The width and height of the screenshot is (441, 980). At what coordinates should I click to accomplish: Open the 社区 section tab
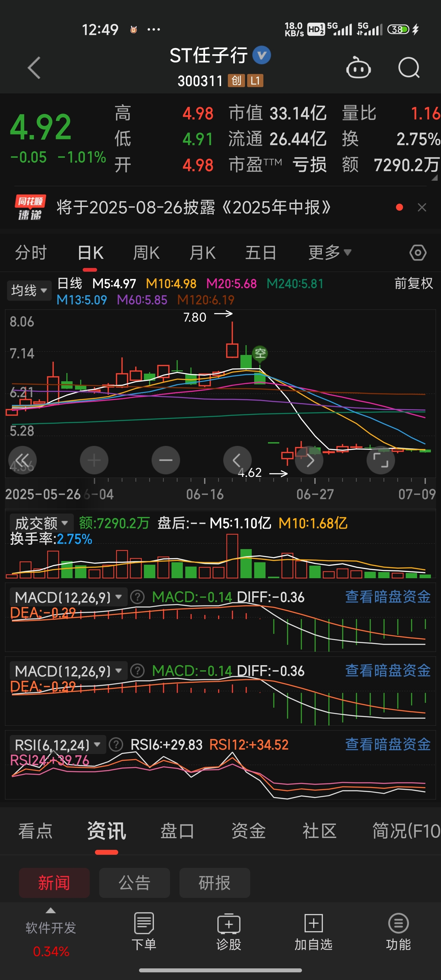(x=320, y=831)
